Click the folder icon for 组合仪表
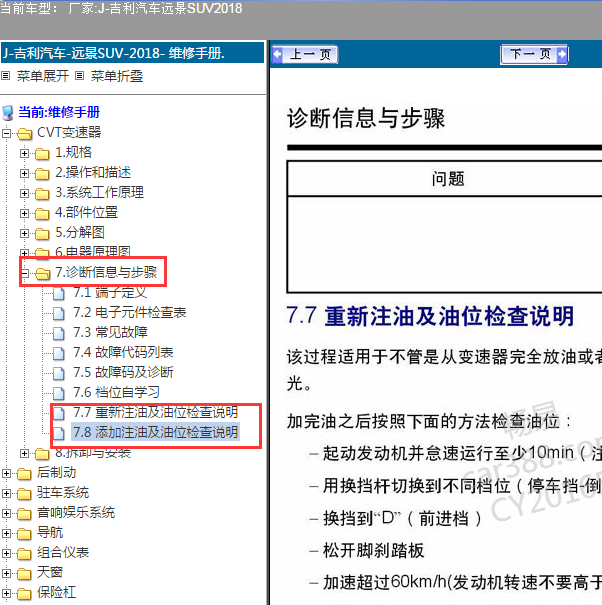The height and width of the screenshot is (605, 602). point(24,554)
